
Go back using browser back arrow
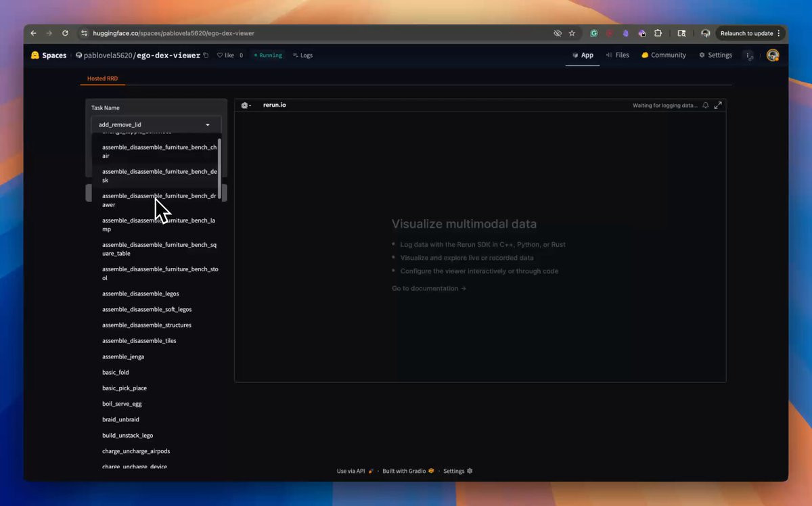(x=34, y=33)
